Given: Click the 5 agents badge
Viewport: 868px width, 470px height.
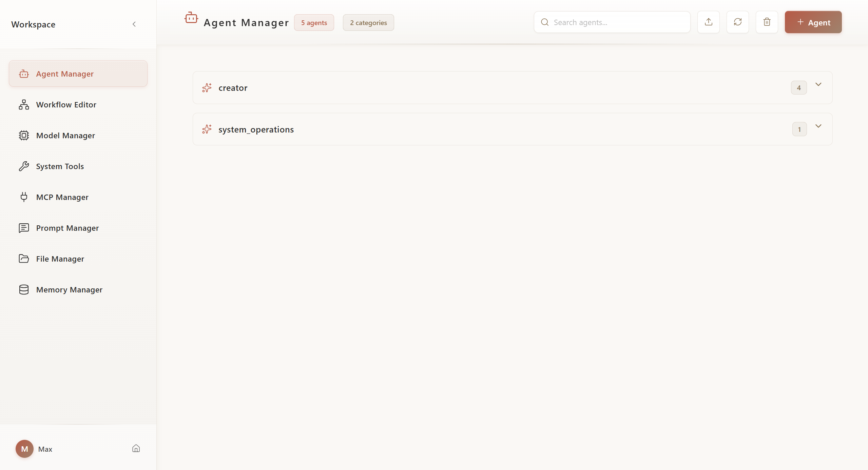Looking at the screenshot, I should pos(314,22).
